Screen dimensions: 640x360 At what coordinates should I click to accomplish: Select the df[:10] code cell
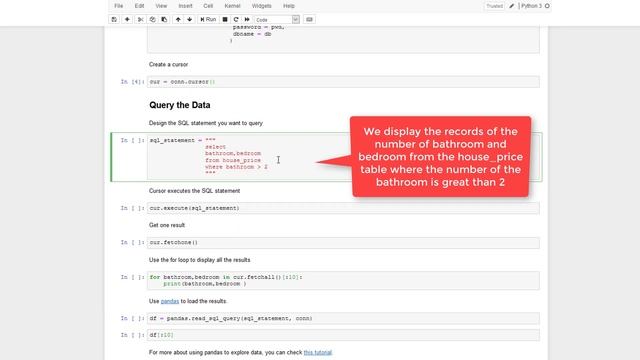click(x=343, y=335)
